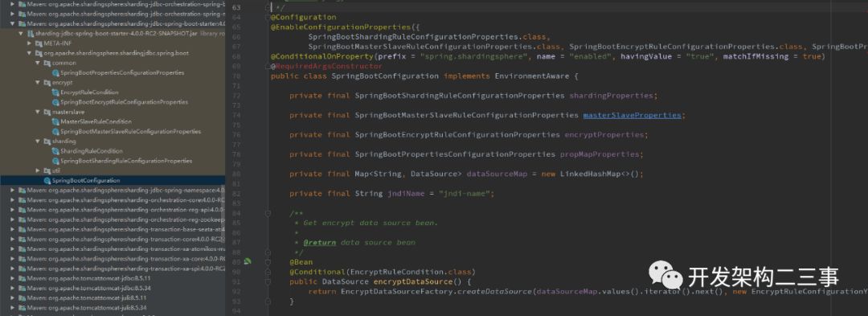Click library icon of sharding-orchestration-core Maven entry
Image resolution: width=868 pixels, height=316 pixels.
(22, 199)
